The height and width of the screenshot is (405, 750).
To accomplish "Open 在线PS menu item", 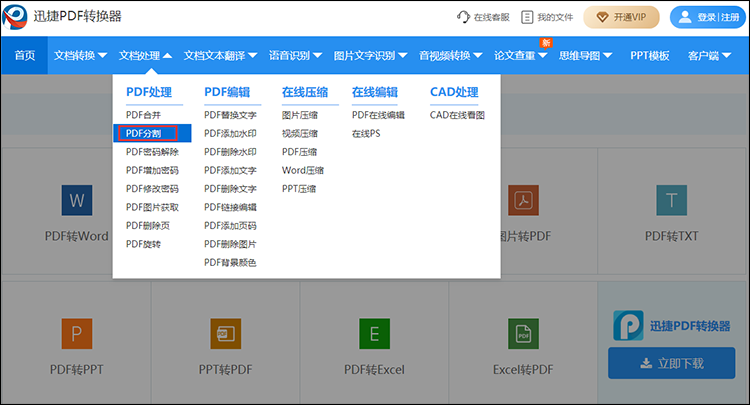I will pos(366,133).
